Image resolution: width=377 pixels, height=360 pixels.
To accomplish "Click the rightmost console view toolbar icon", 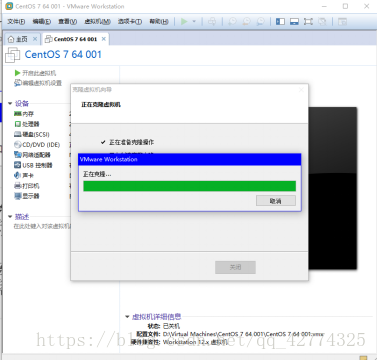I will (x=342, y=22).
